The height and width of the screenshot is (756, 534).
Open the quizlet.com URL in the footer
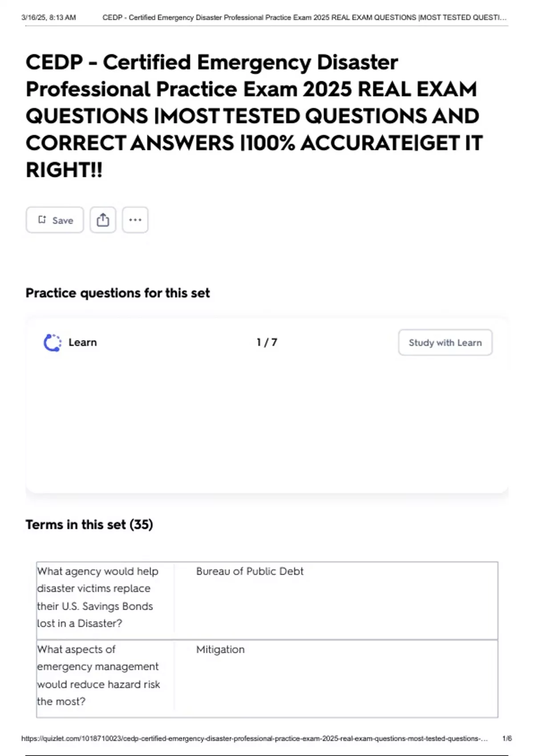click(255, 739)
